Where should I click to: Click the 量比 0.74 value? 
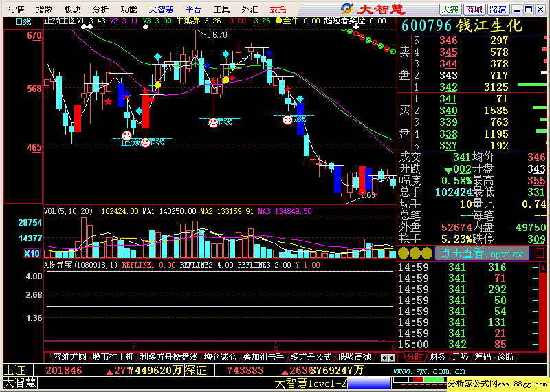(534, 204)
